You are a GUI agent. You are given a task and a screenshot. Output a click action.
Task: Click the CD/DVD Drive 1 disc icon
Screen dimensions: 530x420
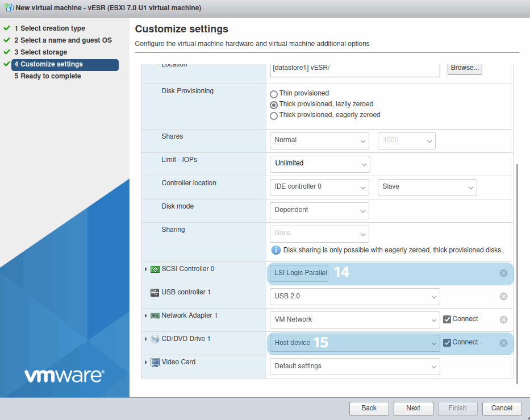(155, 339)
